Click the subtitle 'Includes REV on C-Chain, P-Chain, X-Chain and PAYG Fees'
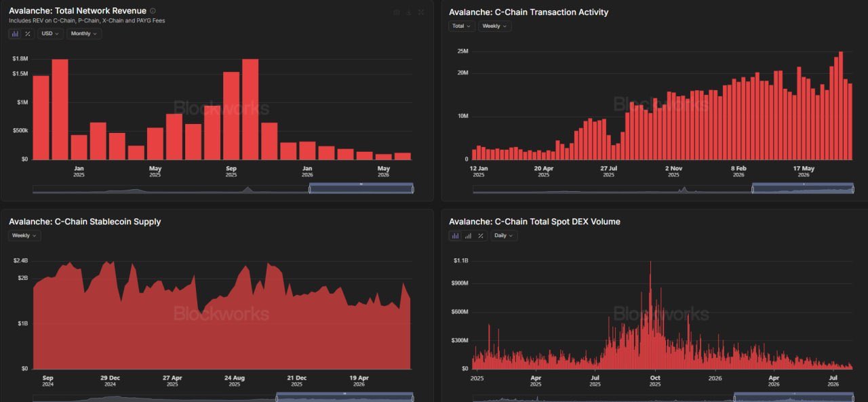The height and width of the screenshot is (402, 868). (87, 20)
